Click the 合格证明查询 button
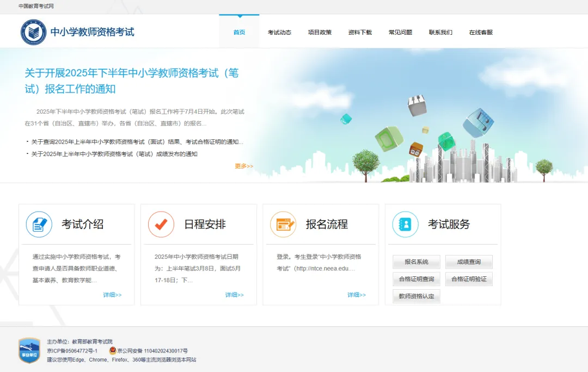The height and width of the screenshot is (372, 588). (415, 279)
